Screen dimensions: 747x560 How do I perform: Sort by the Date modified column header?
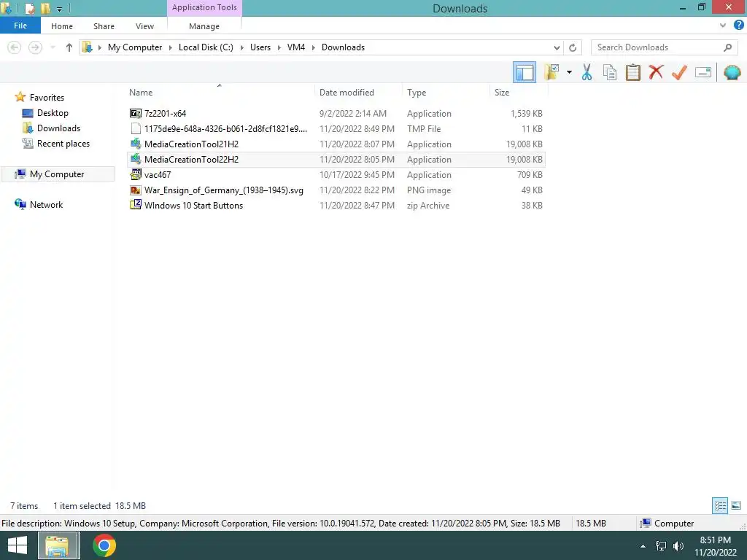(347, 93)
